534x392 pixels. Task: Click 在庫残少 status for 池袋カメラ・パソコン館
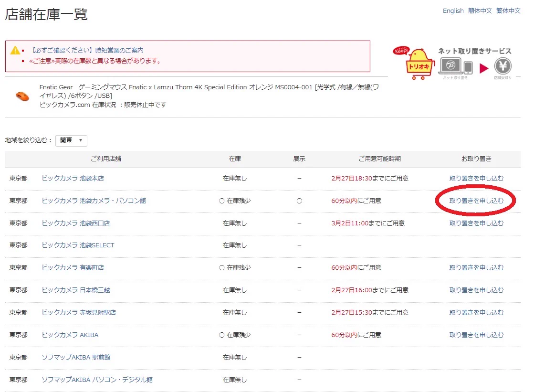pyautogui.click(x=235, y=201)
